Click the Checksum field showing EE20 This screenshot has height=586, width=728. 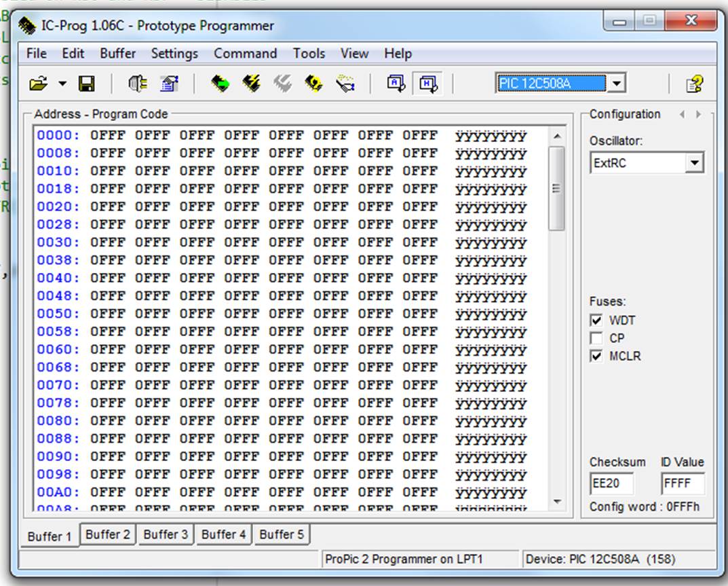(611, 483)
